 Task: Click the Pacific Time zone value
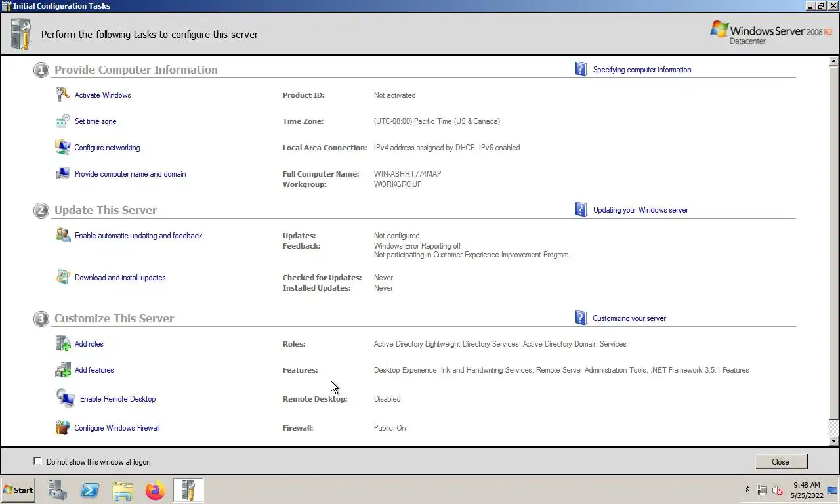(x=437, y=121)
